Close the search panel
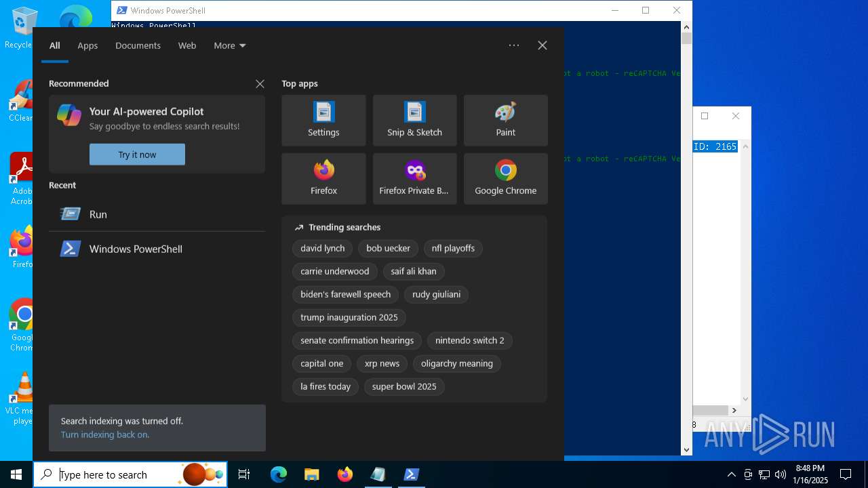 pos(542,45)
